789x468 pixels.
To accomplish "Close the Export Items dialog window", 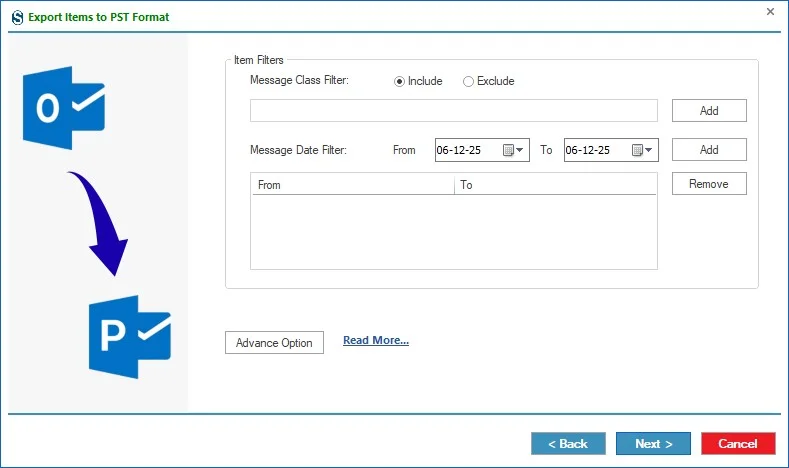I will point(770,12).
